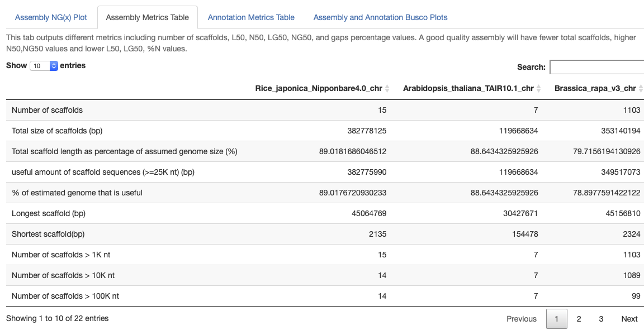Open Assembly and Annotation Busco Plots tab
Image resolution: width=644 pixels, height=335 pixels.
click(380, 17)
